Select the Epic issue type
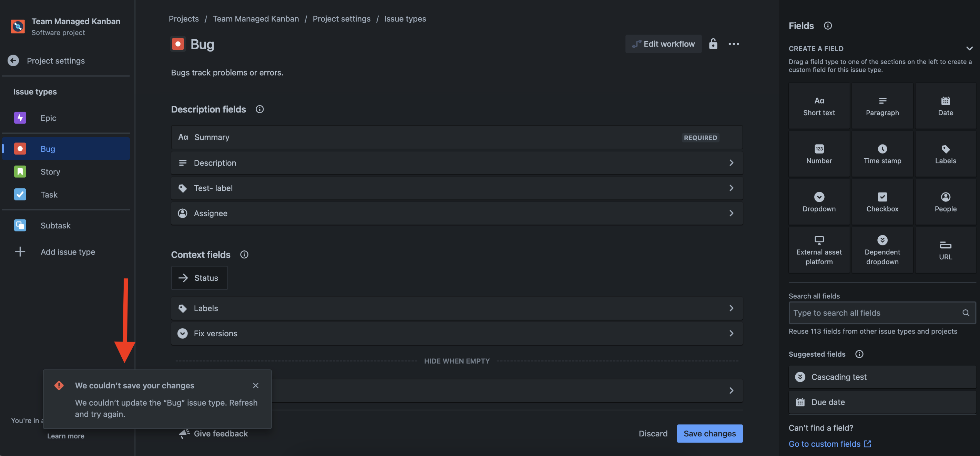This screenshot has height=456, width=980. tap(66, 118)
